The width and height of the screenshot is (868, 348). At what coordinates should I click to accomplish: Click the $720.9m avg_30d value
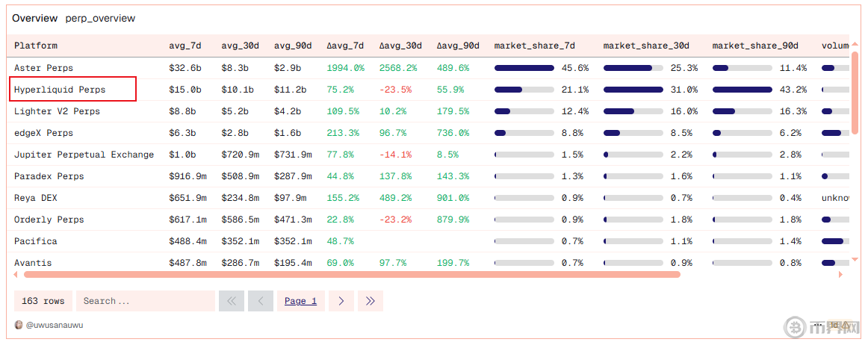pyautogui.click(x=241, y=155)
